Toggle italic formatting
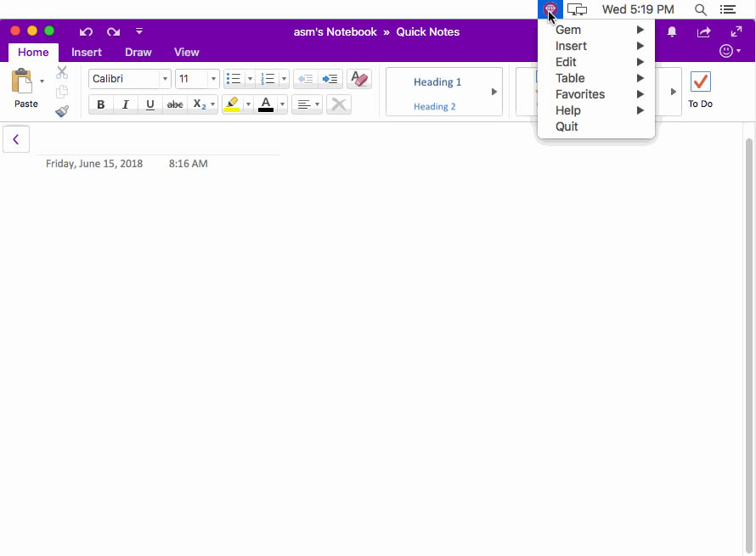The image size is (756, 556). 125,104
